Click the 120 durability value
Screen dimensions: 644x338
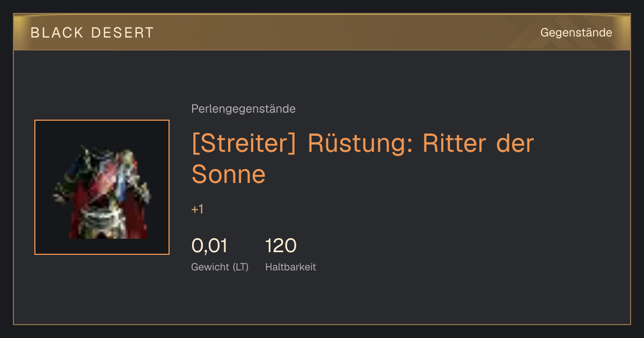tap(281, 246)
